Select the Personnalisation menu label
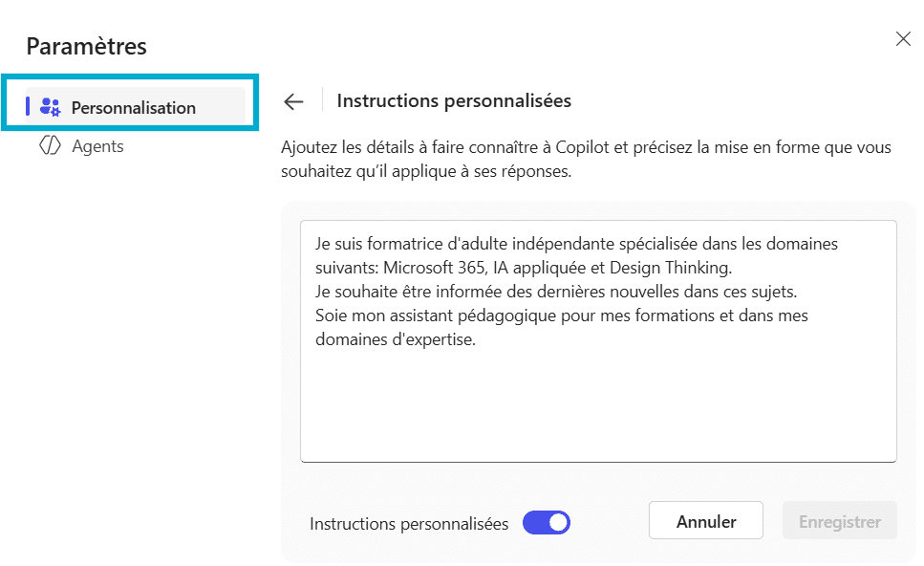 coord(133,108)
